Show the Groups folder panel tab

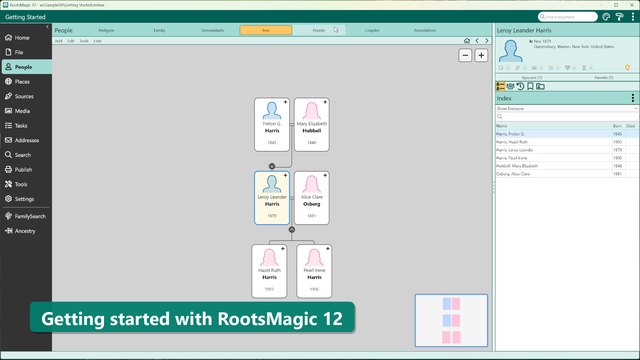pyautogui.click(x=540, y=86)
